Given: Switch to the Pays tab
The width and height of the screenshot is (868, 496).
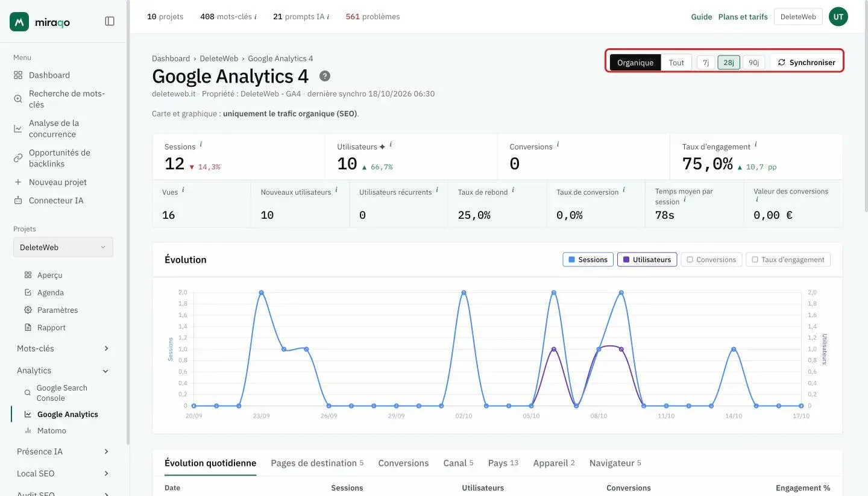Looking at the screenshot, I should [x=503, y=463].
